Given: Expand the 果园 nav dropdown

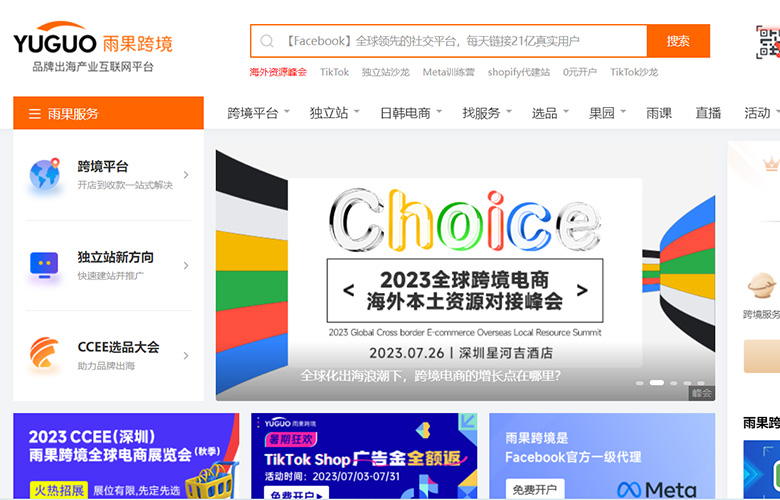Looking at the screenshot, I should point(607,113).
